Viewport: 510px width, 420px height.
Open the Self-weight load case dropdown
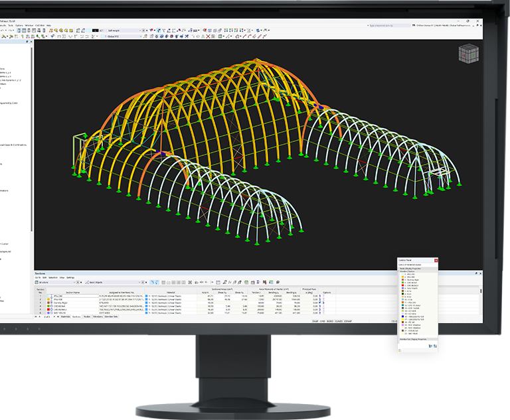pyautogui.click(x=140, y=31)
